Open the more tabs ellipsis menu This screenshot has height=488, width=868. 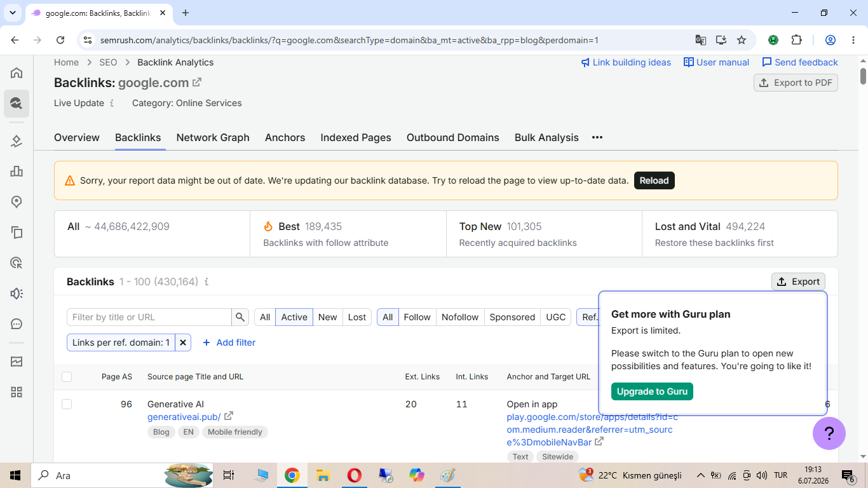pos(597,137)
